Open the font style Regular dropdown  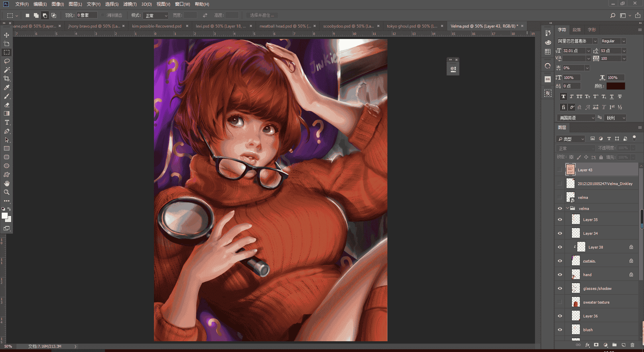(x=613, y=41)
